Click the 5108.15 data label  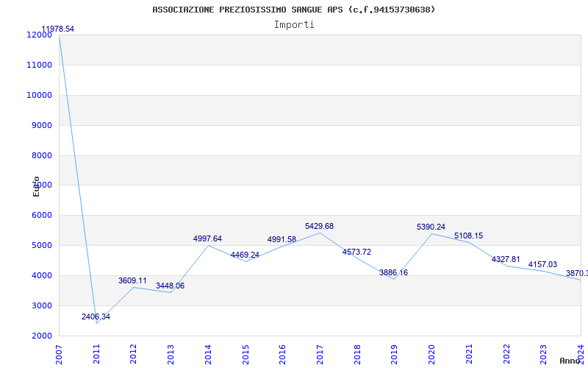click(468, 236)
